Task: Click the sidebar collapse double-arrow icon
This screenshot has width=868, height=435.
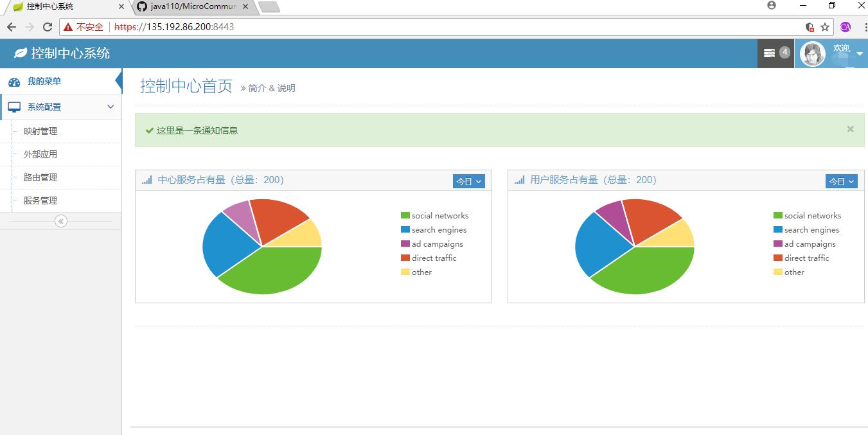Action: click(x=61, y=221)
